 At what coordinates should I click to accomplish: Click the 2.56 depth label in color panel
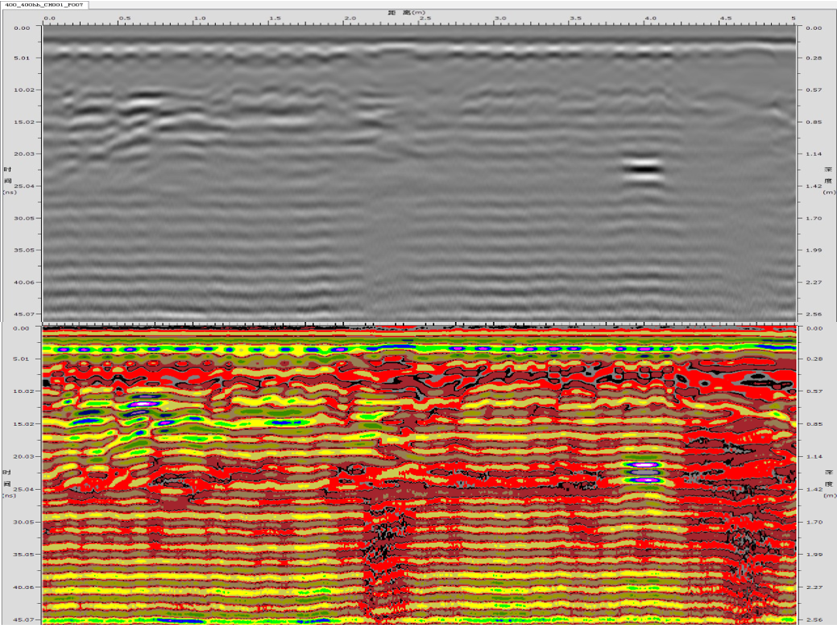click(814, 619)
